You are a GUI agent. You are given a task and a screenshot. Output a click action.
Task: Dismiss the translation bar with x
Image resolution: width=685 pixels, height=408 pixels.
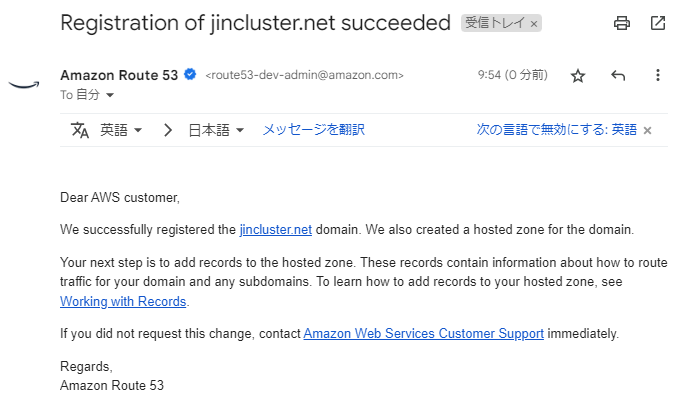648,130
